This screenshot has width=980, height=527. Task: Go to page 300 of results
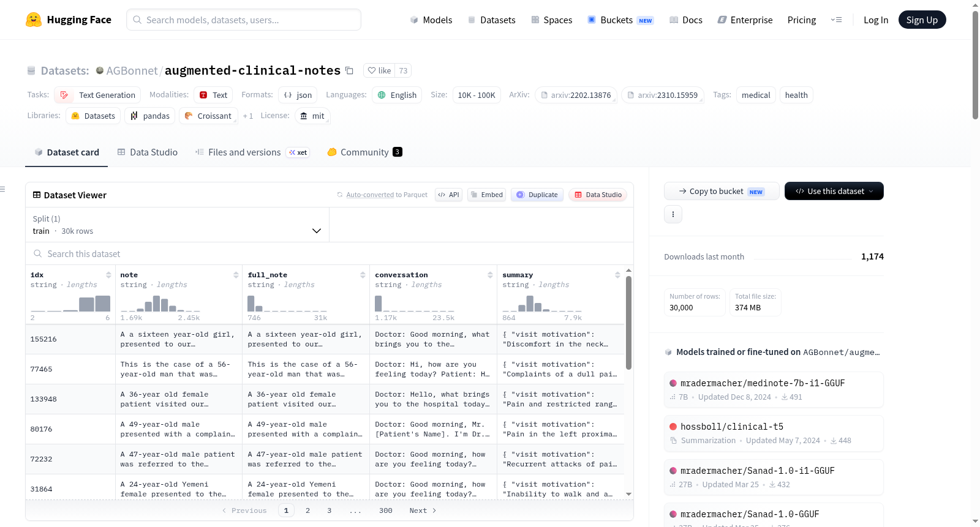pyautogui.click(x=386, y=510)
